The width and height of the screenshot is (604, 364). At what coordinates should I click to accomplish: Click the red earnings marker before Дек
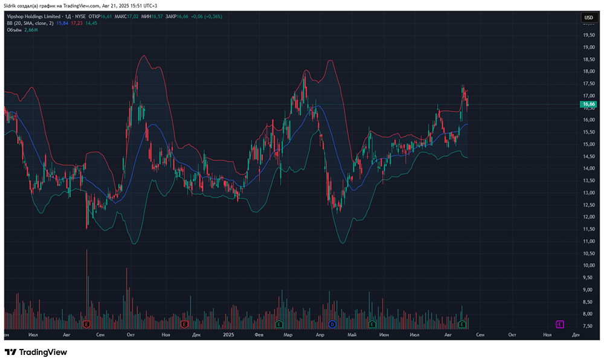pyautogui.click(x=184, y=324)
